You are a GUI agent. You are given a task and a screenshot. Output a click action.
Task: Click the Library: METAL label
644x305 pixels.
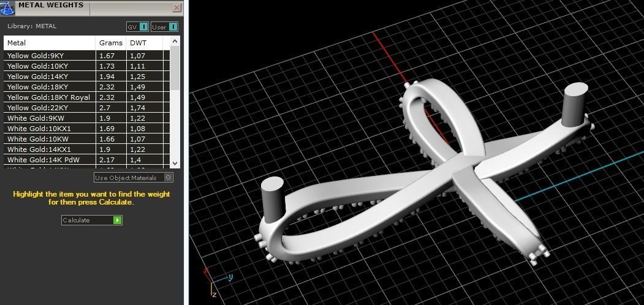click(x=32, y=26)
